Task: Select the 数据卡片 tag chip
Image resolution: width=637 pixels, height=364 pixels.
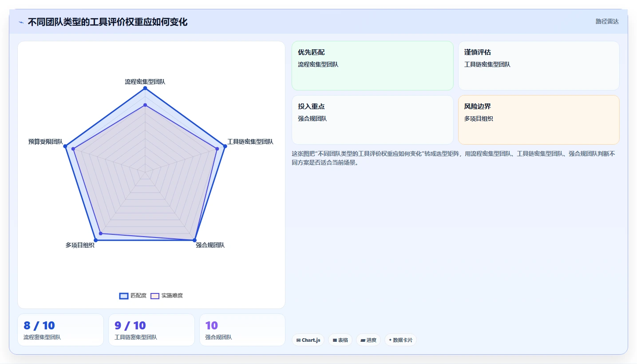Action: pyautogui.click(x=400, y=340)
